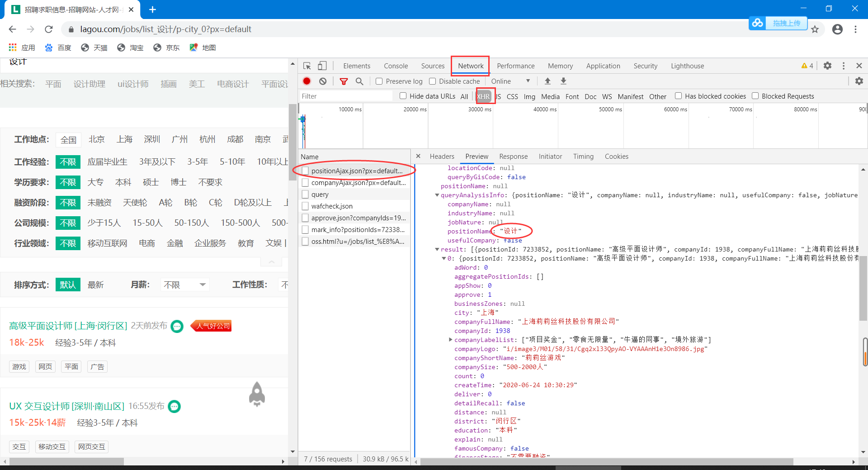Select checkbox for companyAjax.json request

coord(305,183)
